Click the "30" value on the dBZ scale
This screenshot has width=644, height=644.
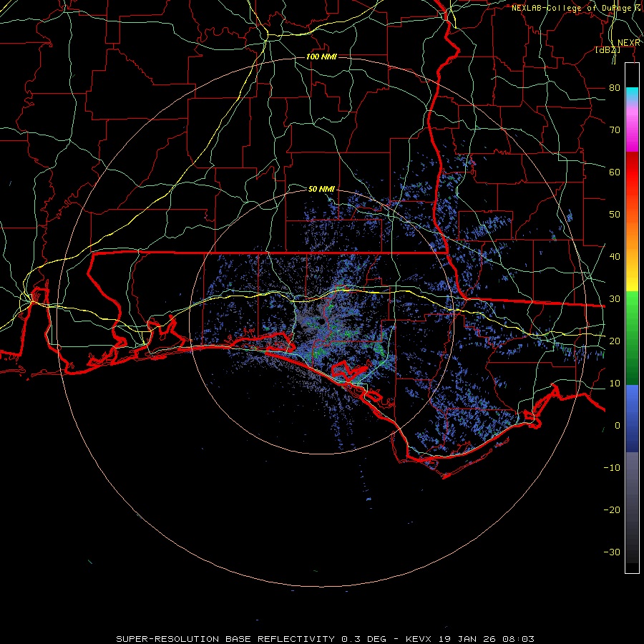click(x=615, y=299)
